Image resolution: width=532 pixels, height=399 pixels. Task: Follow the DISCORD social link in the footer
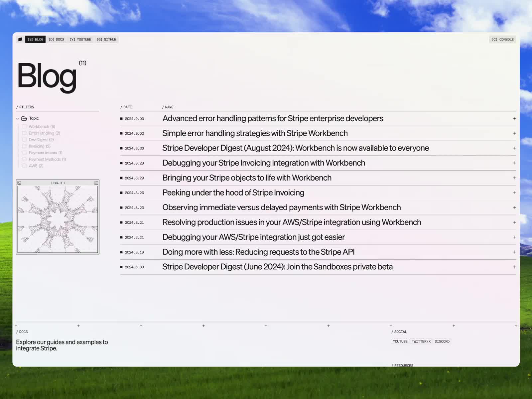(442, 341)
